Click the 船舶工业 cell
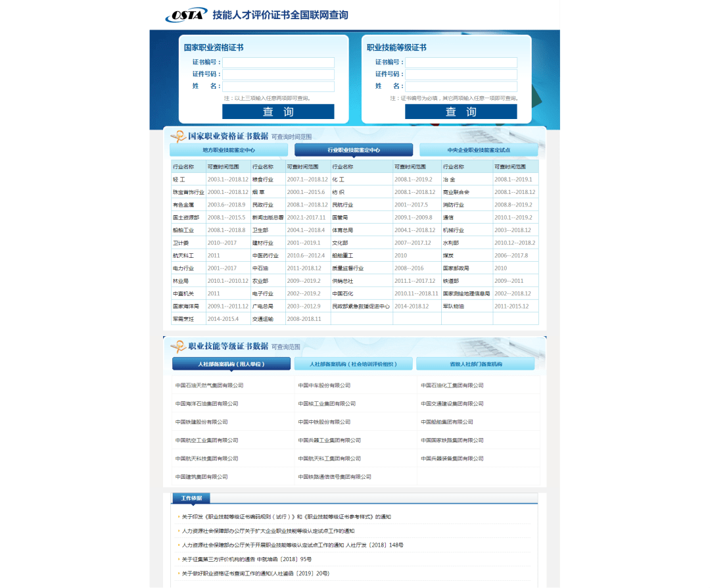The width and height of the screenshot is (710, 588). pyautogui.click(x=189, y=230)
